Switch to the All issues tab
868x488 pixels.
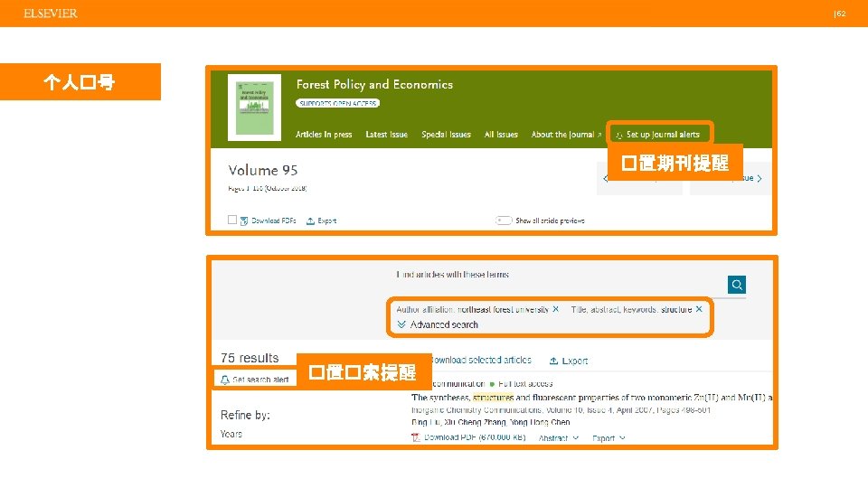(x=501, y=135)
